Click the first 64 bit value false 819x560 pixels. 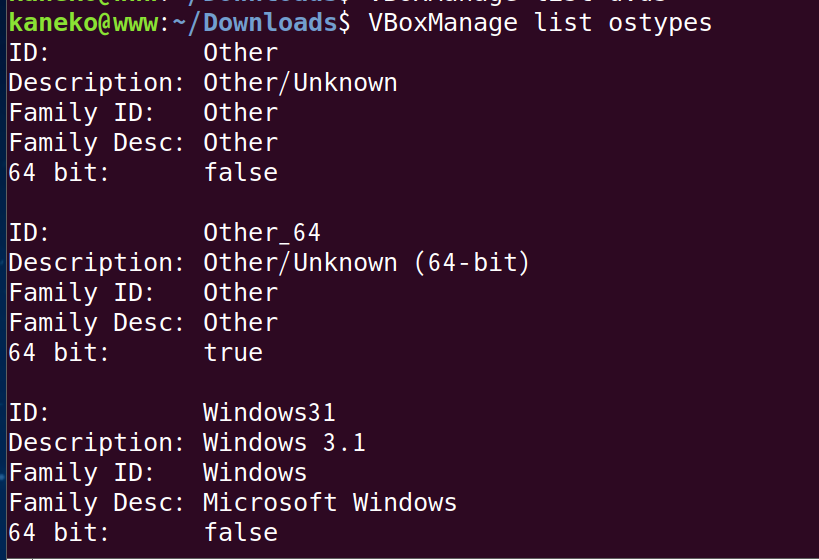coord(241,172)
